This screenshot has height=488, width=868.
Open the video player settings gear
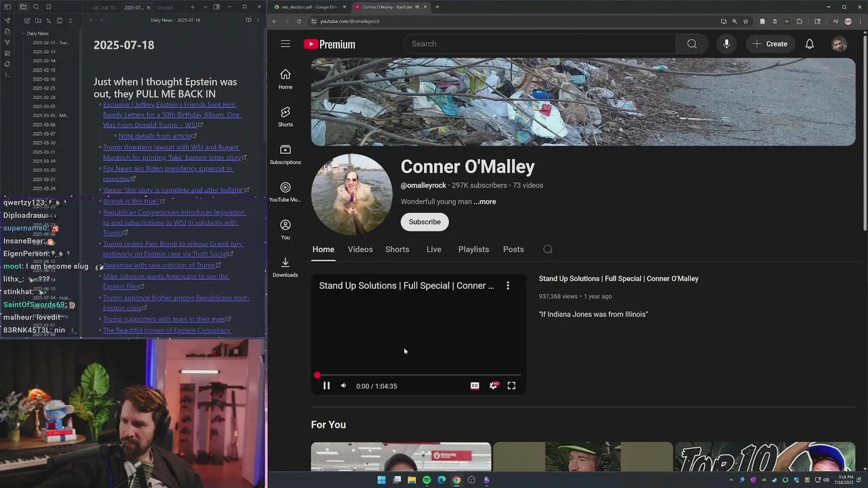tap(494, 386)
